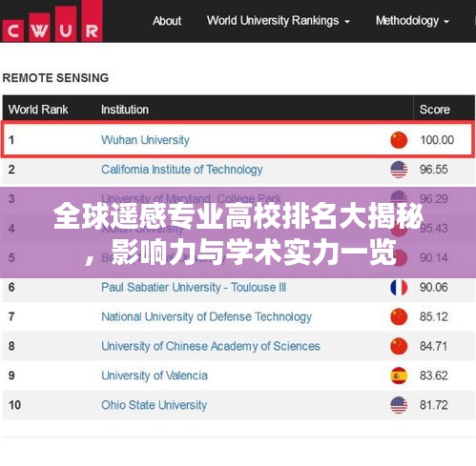Expand World University Rankings dropdown arrow
Screen dimensions: 476x466
point(347,22)
